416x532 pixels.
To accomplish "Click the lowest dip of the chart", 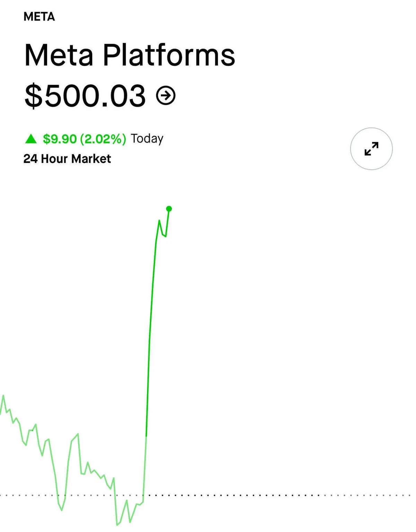I will [x=117, y=525].
